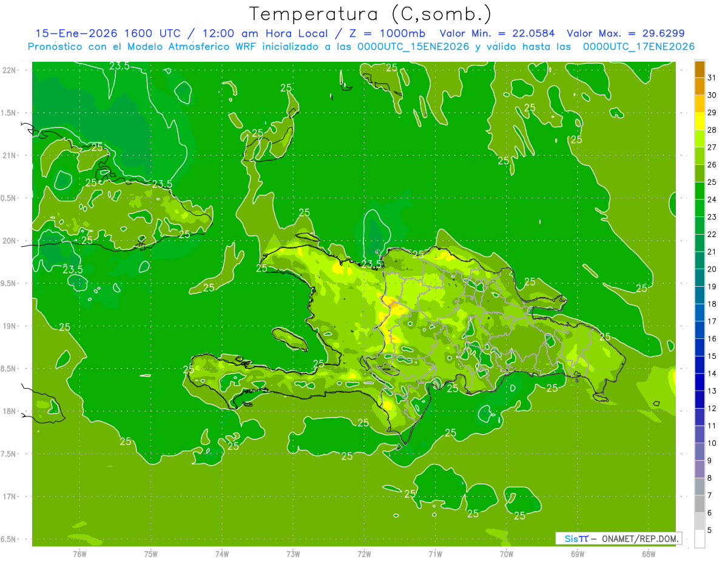Pick the colorbar swatch between 29 and 30

pos(699,104)
